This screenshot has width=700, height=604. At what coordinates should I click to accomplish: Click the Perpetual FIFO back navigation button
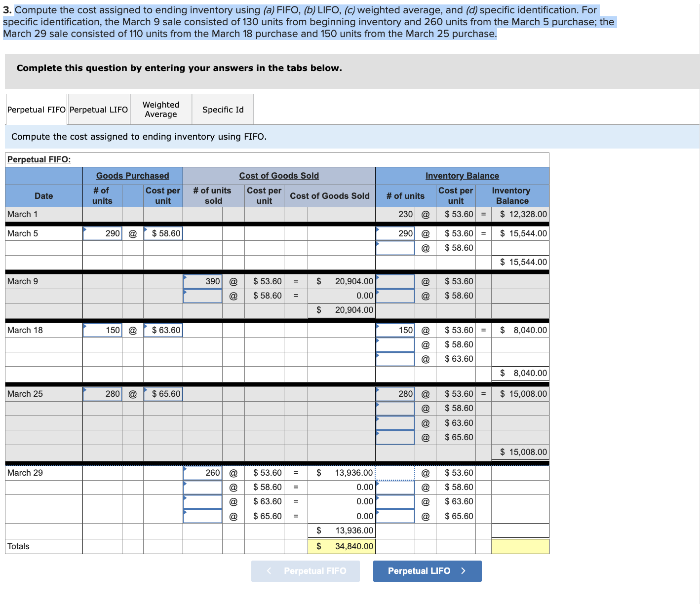click(x=305, y=571)
